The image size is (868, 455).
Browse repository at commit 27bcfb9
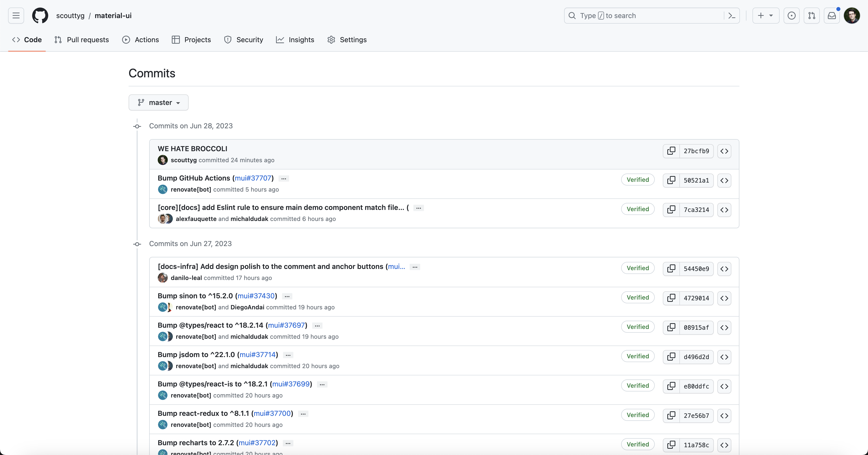[724, 151]
